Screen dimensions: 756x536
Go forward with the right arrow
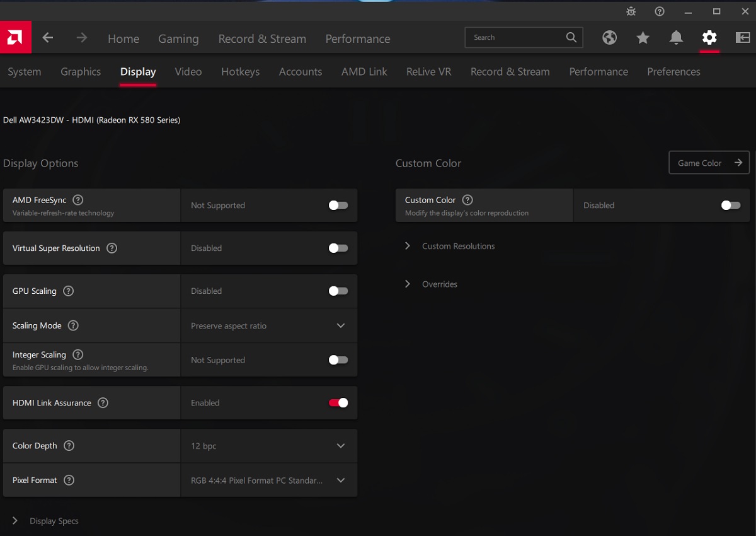click(x=82, y=38)
